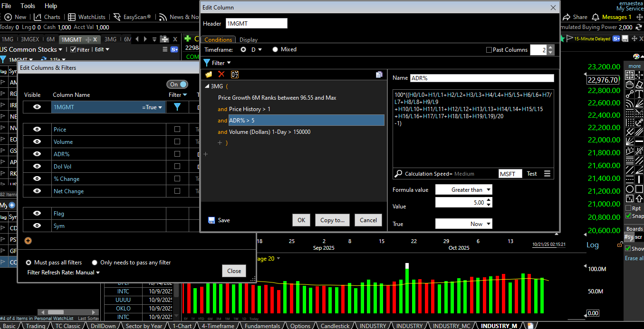Open the Charts tool
Image resolution: width=644 pixels, height=329 pixels.
47,17
